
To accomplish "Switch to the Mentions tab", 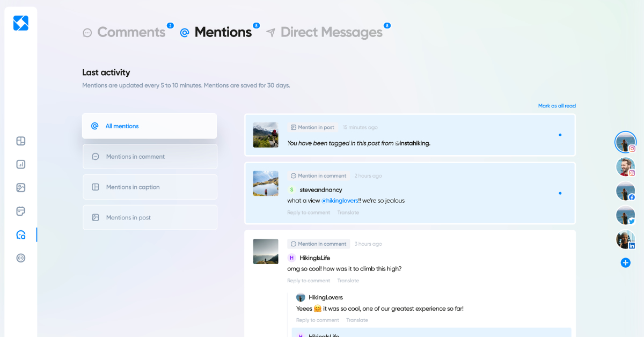I will tap(223, 32).
